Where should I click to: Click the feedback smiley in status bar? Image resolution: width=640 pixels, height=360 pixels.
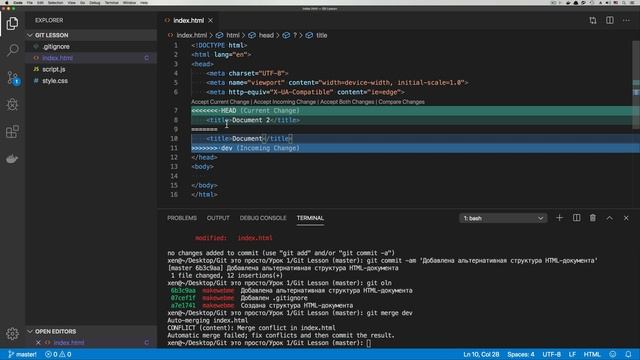coord(613,354)
